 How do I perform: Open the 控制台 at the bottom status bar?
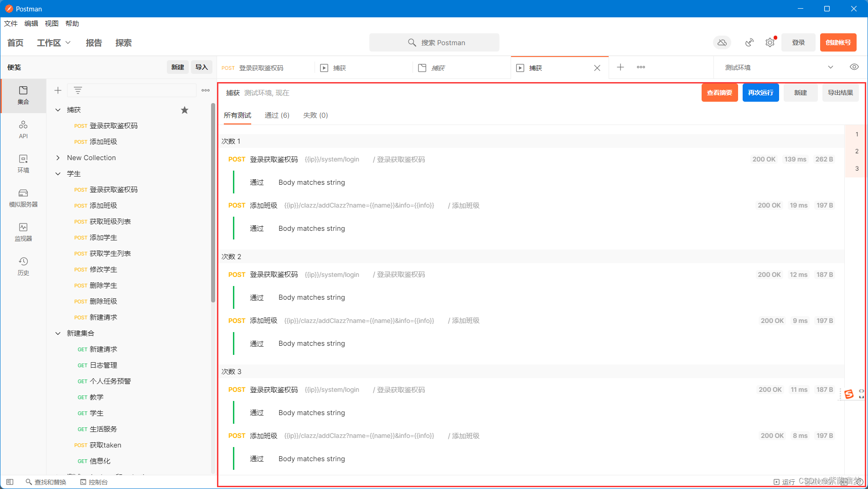[x=94, y=482]
